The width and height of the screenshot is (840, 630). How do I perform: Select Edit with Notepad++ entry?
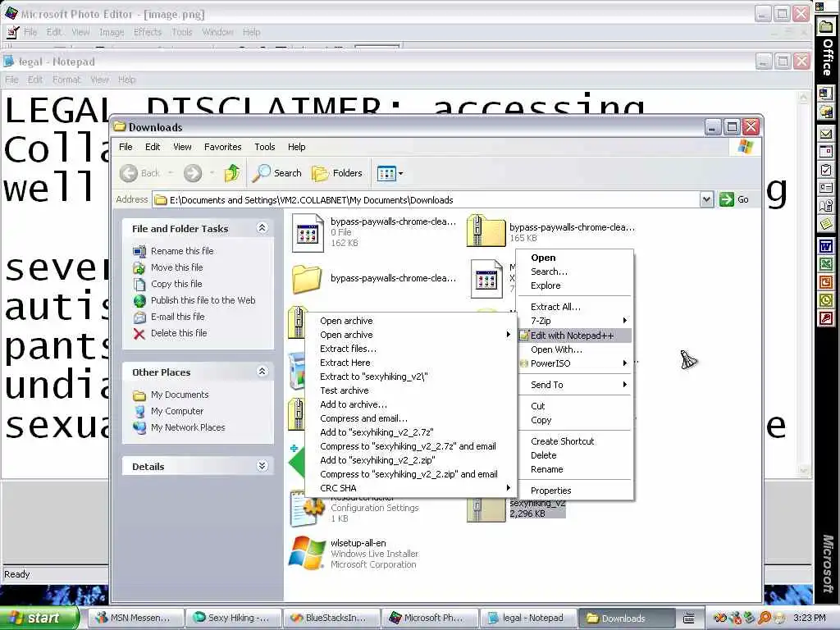click(x=575, y=336)
